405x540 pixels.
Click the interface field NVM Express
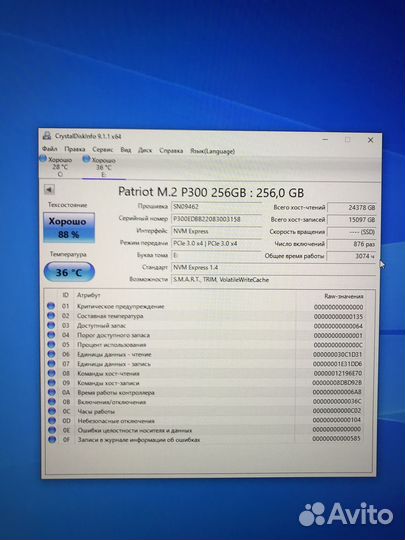pos(217,231)
